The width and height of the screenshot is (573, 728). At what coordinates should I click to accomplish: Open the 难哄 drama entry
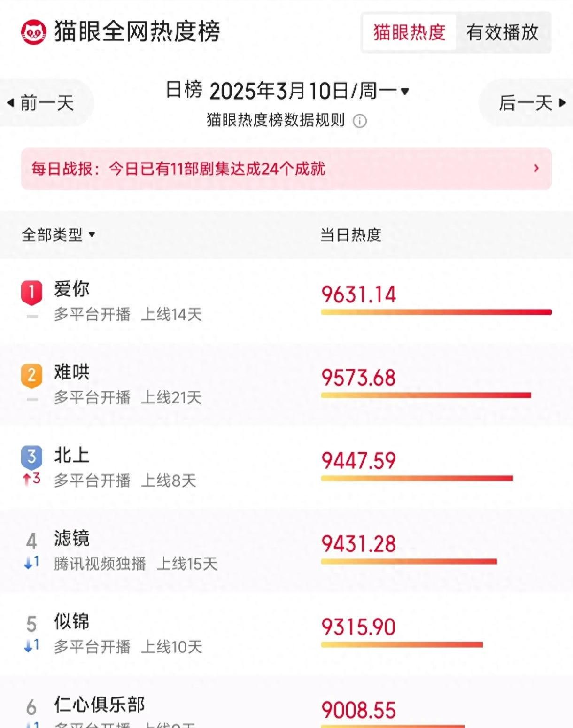[72, 372]
